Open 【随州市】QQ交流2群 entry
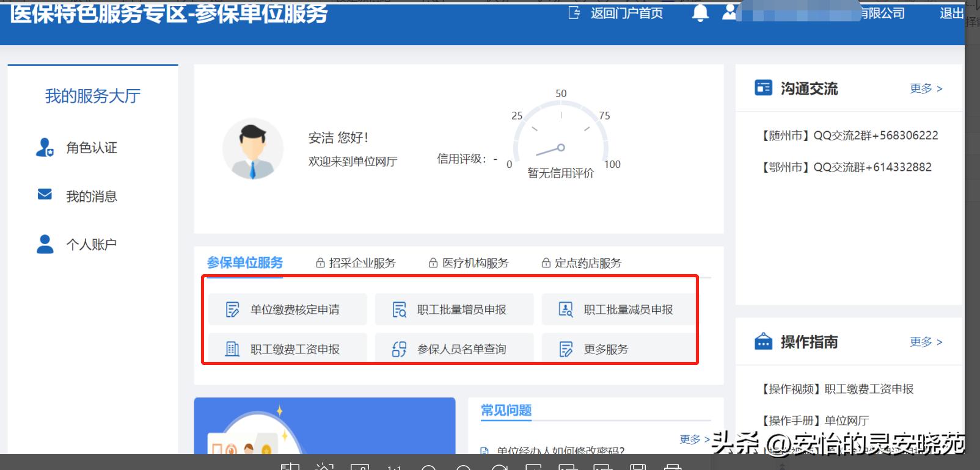The height and width of the screenshot is (470, 980). click(x=849, y=136)
